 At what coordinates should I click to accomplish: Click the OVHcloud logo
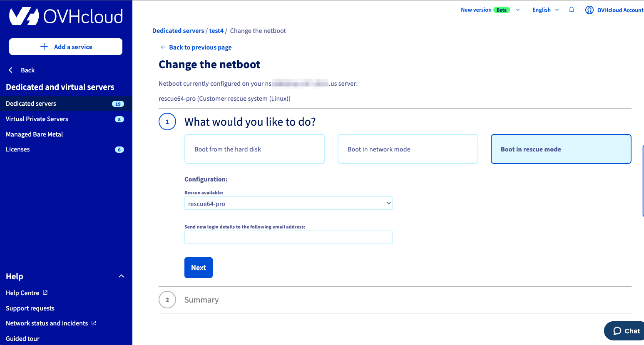[66, 17]
